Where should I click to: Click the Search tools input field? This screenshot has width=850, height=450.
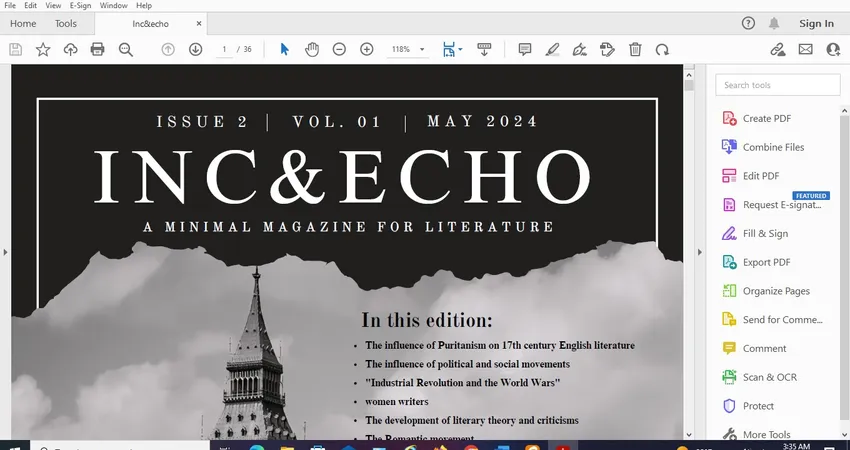click(778, 85)
